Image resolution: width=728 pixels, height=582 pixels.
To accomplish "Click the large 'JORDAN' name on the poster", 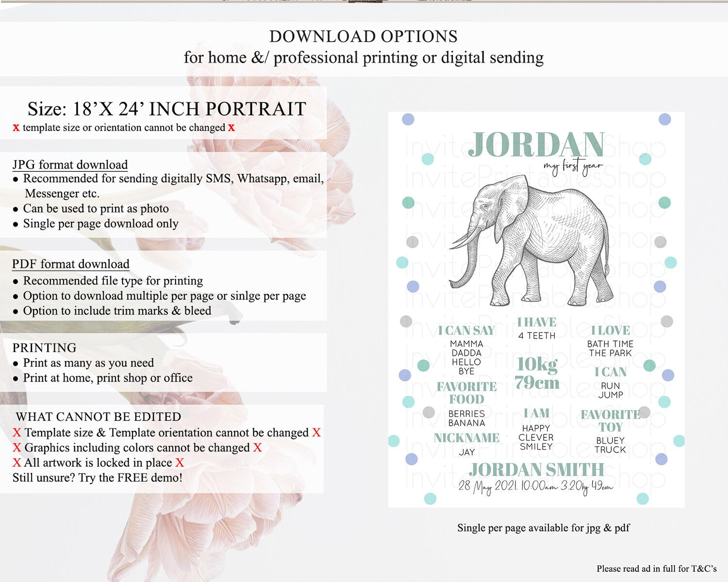I will (x=536, y=145).
